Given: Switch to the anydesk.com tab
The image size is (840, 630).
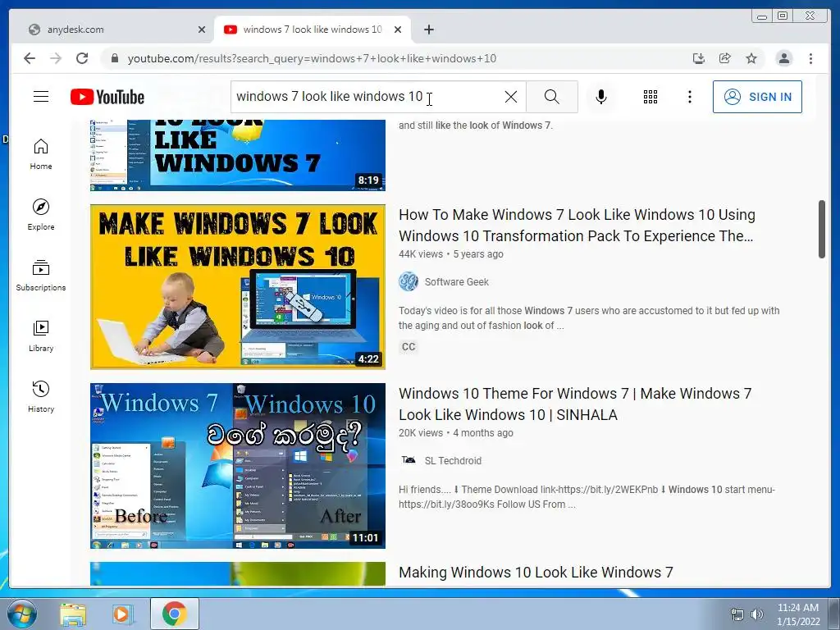Looking at the screenshot, I should coord(112,30).
